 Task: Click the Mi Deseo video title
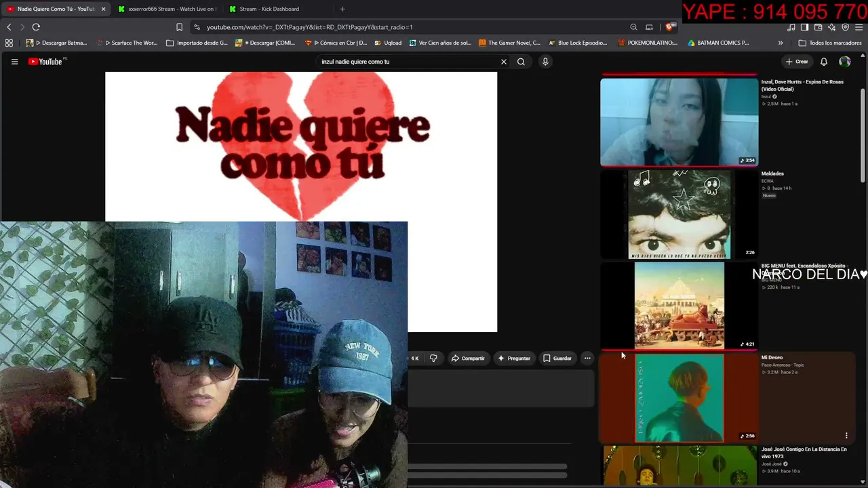(772, 357)
